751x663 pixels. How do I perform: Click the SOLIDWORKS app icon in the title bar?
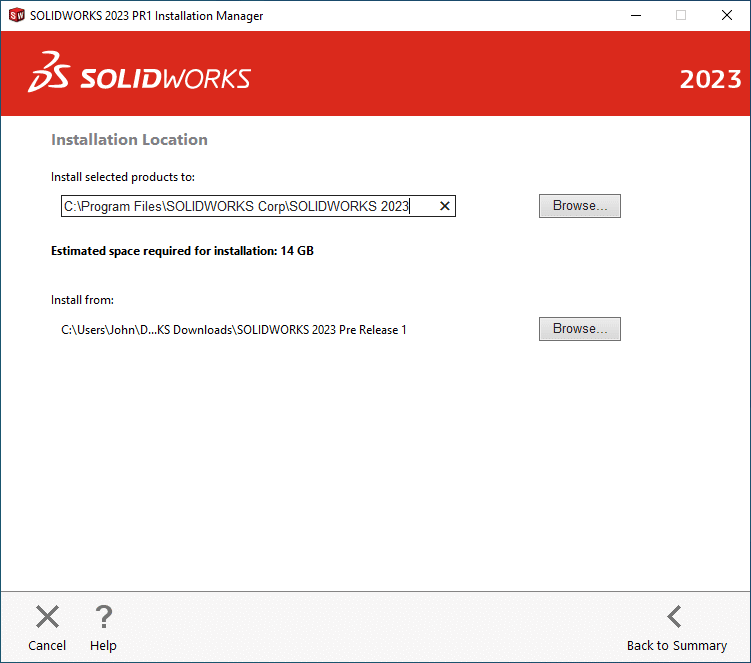[17, 15]
